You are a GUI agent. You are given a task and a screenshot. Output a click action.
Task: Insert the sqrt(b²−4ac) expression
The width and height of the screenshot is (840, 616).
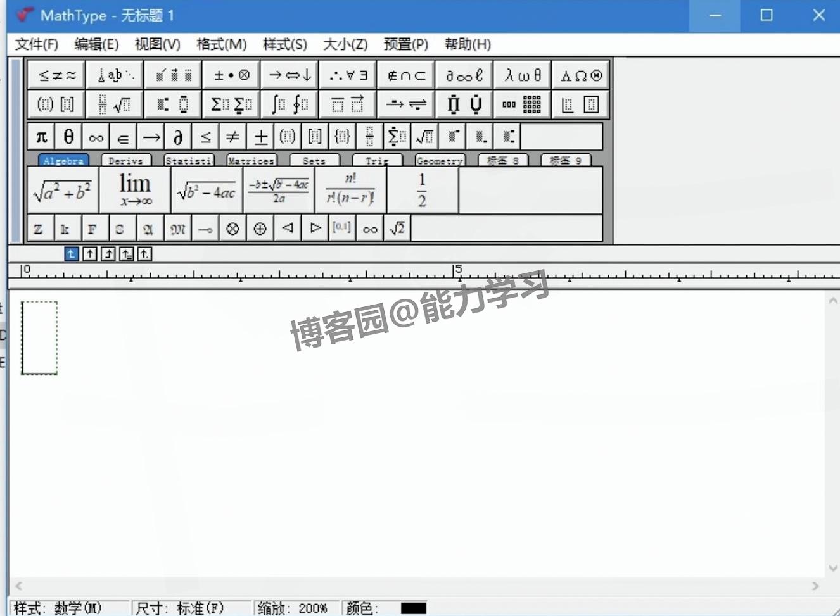pos(207,190)
